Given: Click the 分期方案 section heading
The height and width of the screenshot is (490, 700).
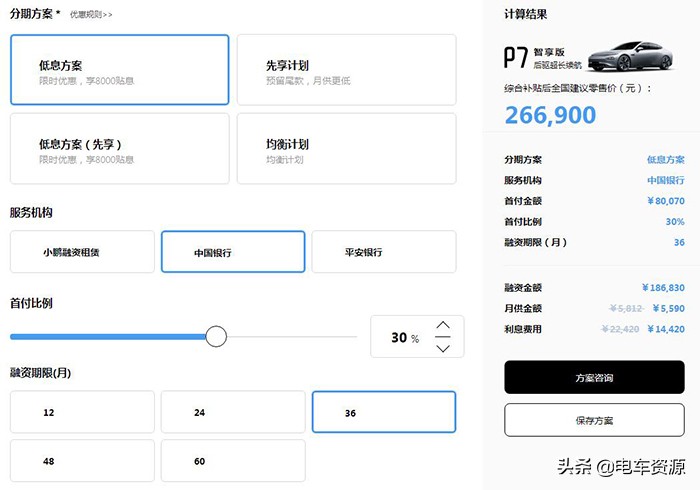Looking at the screenshot, I should coord(31,14).
